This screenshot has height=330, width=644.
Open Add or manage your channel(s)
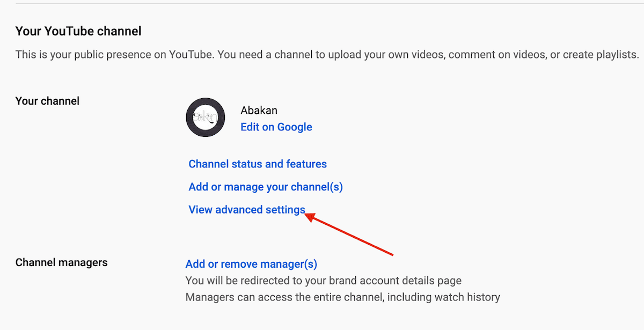pos(266,187)
